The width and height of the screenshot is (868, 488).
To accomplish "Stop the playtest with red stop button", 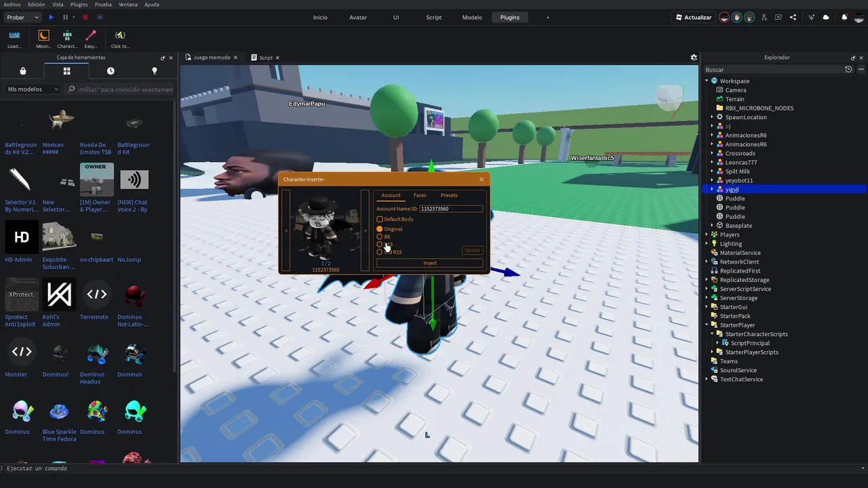I will [x=85, y=17].
